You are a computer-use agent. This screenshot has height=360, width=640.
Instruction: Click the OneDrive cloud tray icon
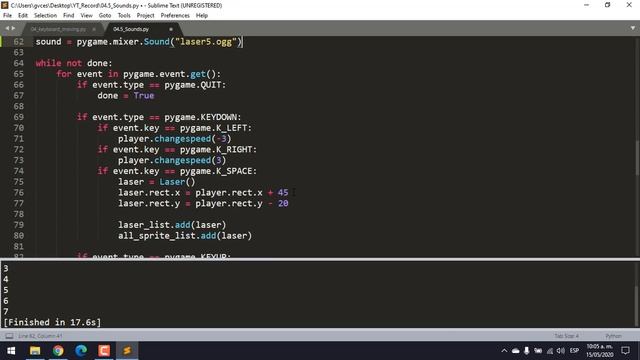click(516, 351)
